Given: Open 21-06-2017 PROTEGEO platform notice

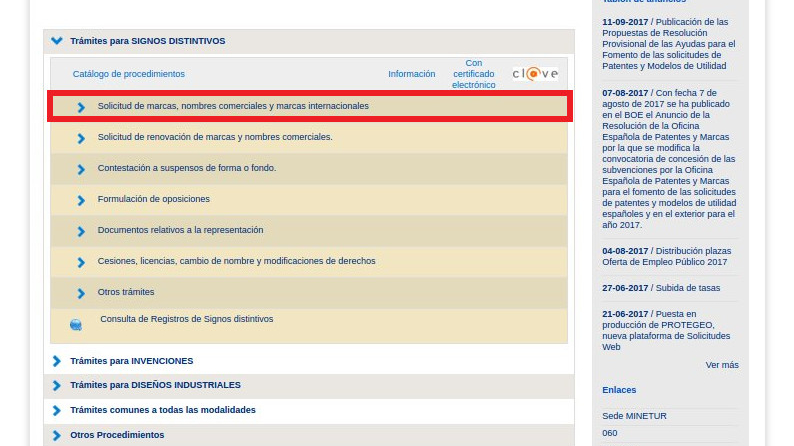Looking at the screenshot, I should click(x=666, y=331).
